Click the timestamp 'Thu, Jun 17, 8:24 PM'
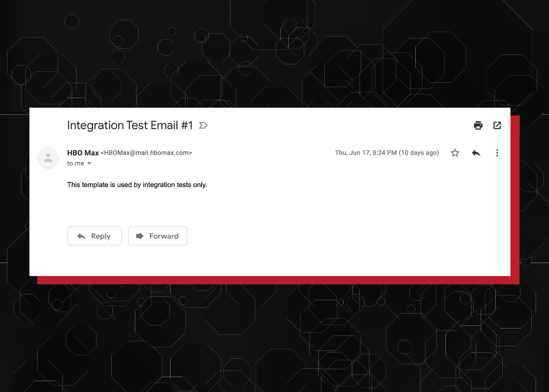Image resolution: width=549 pixels, height=392 pixels. coord(366,153)
